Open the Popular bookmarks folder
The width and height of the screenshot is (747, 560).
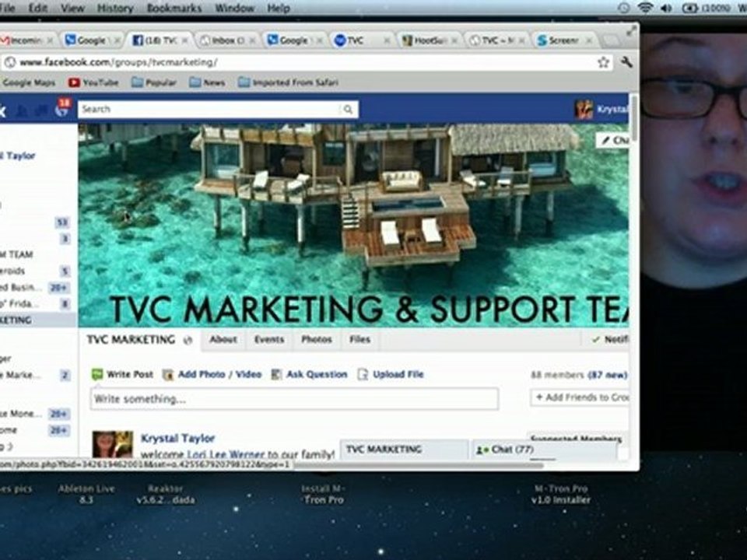pos(154,82)
